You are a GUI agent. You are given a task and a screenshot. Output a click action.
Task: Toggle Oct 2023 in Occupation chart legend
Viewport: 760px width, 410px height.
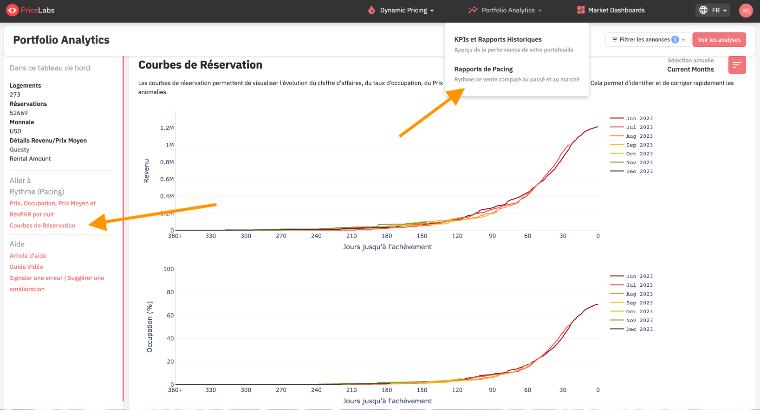point(632,312)
